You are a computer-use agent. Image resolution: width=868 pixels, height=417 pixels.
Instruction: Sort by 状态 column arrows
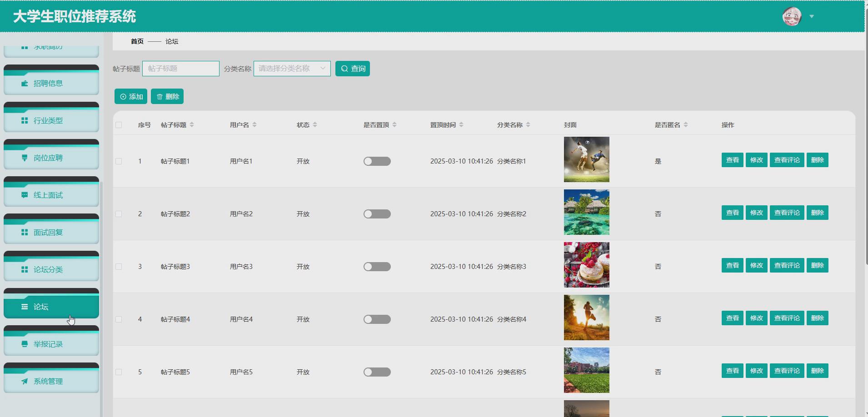[x=315, y=125]
